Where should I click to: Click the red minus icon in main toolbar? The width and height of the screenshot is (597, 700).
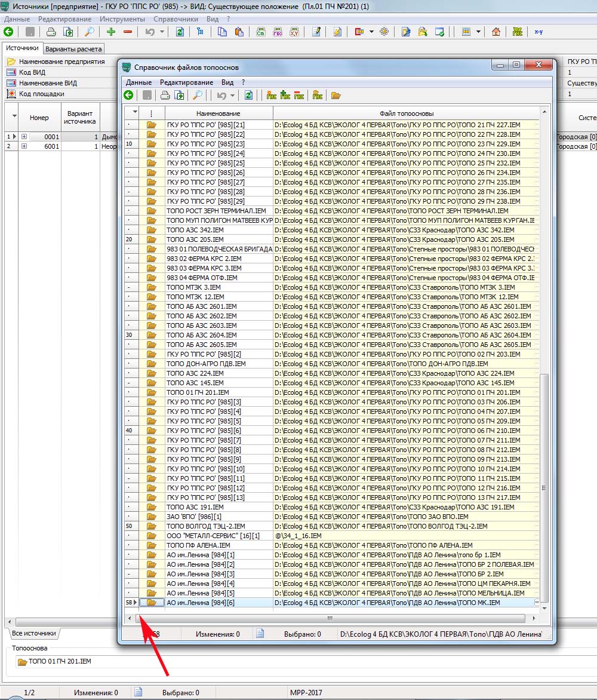coord(127,32)
